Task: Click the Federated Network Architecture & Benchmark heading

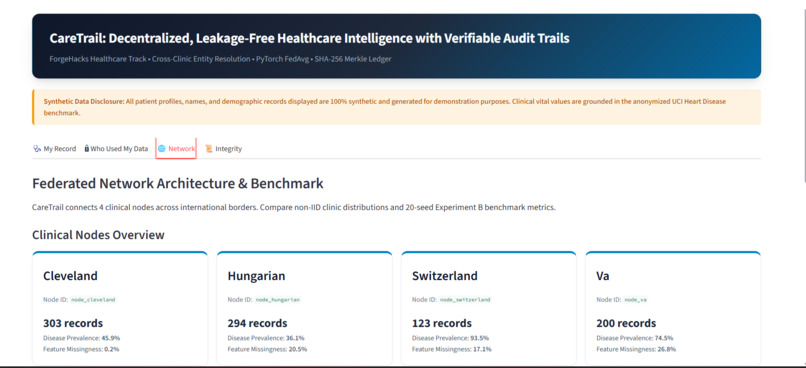Action: (178, 183)
